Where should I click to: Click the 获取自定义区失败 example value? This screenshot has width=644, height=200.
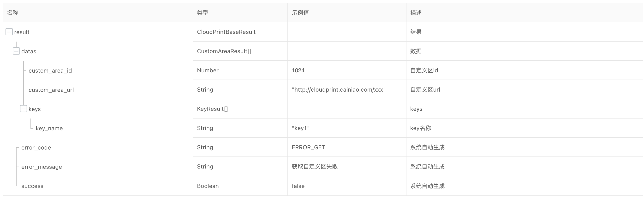click(x=315, y=166)
